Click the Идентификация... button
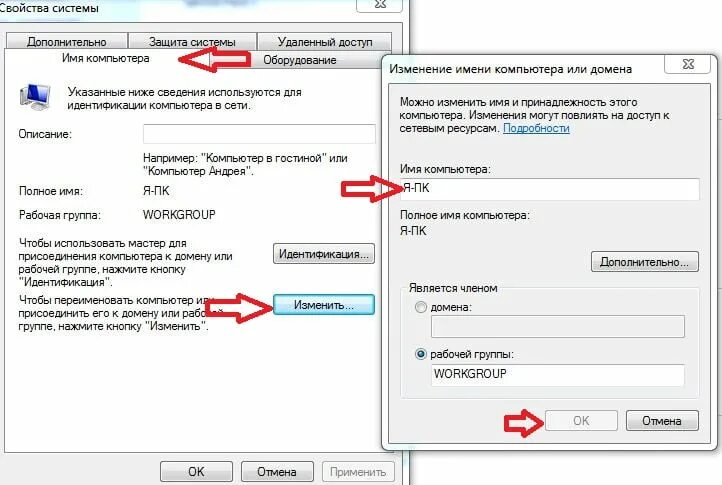This screenshot has height=485, width=722. click(324, 254)
